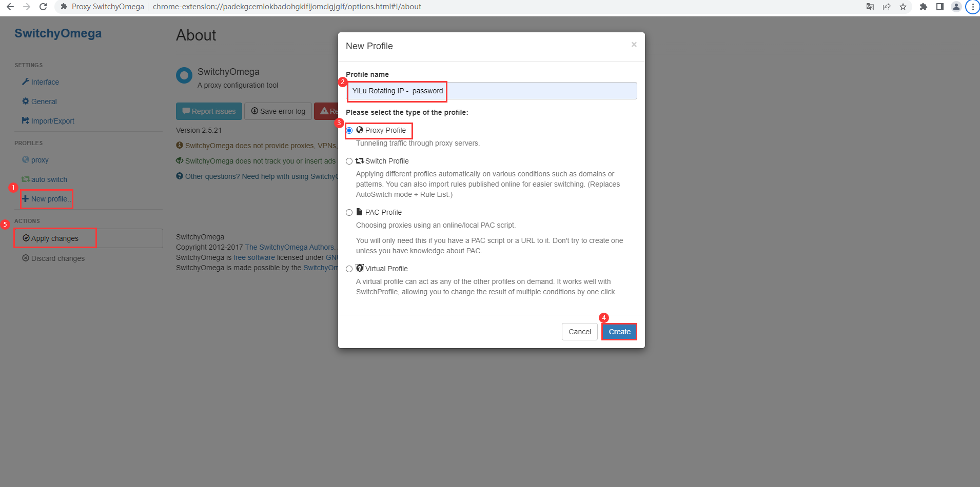The image size is (980, 487).
Task: Click the globe icon next to Proxy Profile
Action: (360, 130)
